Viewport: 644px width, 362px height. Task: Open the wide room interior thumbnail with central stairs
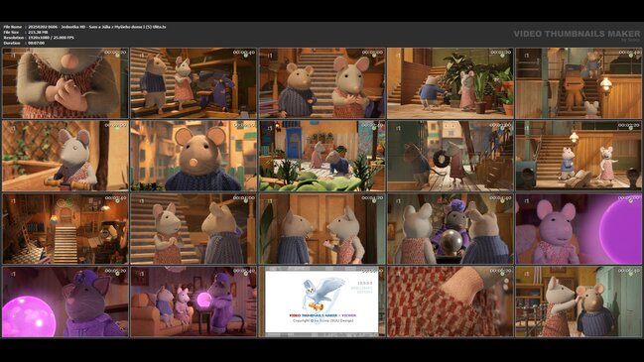coord(65,229)
